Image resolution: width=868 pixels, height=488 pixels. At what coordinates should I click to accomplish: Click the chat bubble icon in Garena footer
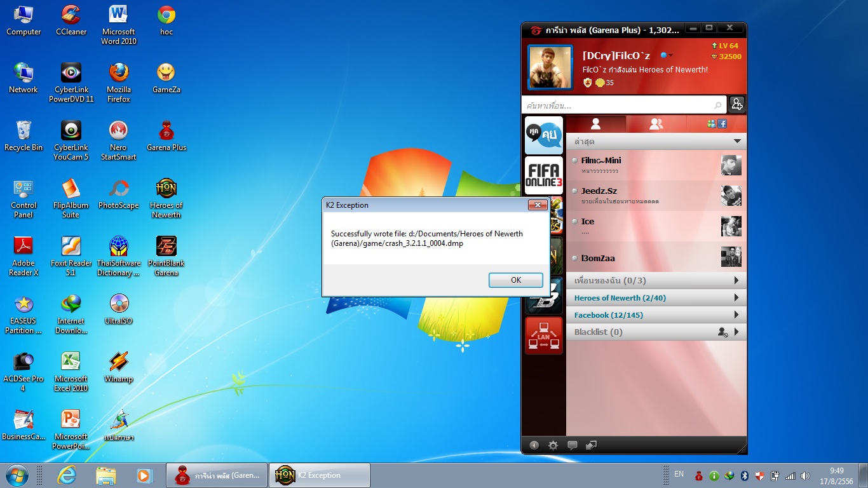coord(572,445)
